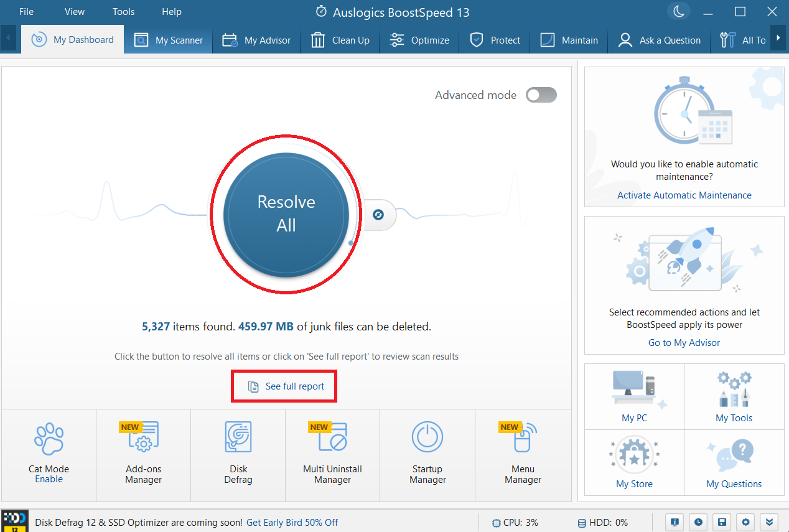Switch to Protect tab
Screen dimensions: 789x532
tap(495, 40)
